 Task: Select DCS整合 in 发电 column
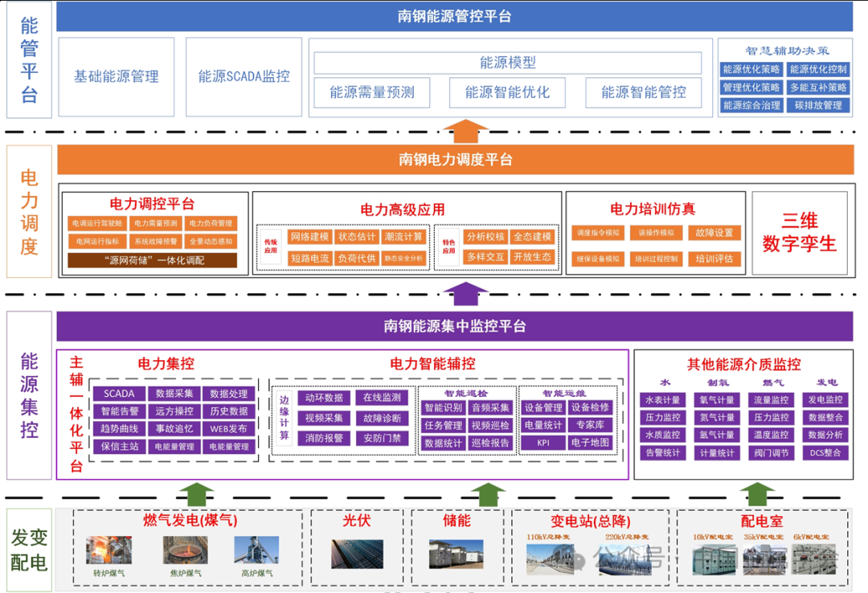825,453
